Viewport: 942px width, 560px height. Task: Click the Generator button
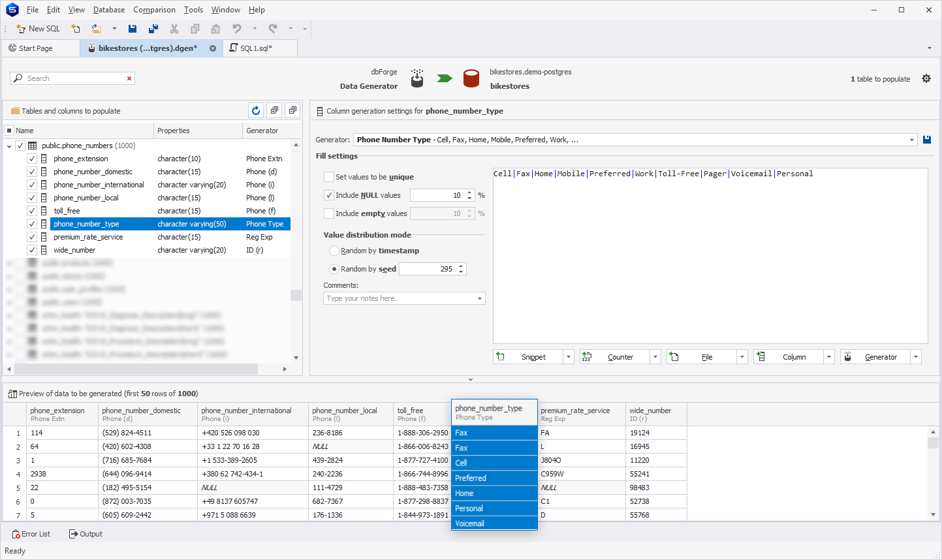tap(875, 357)
